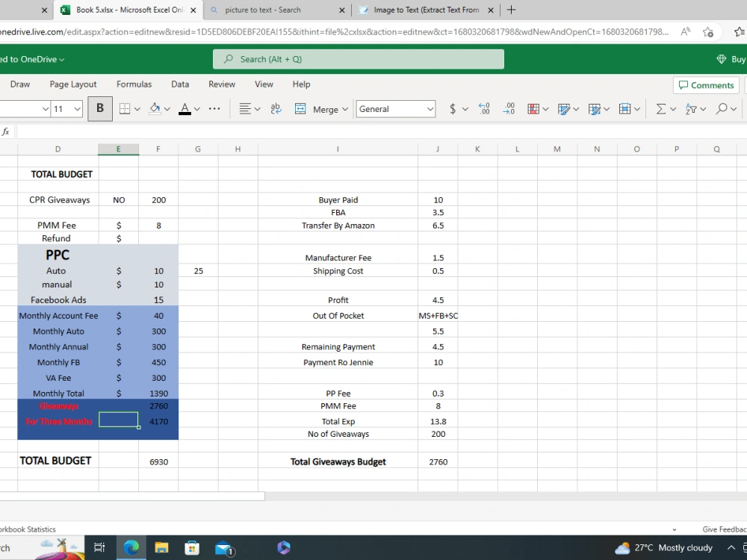Click the Buy premium diamond icon
747x560 pixels.
pos(722,59)
